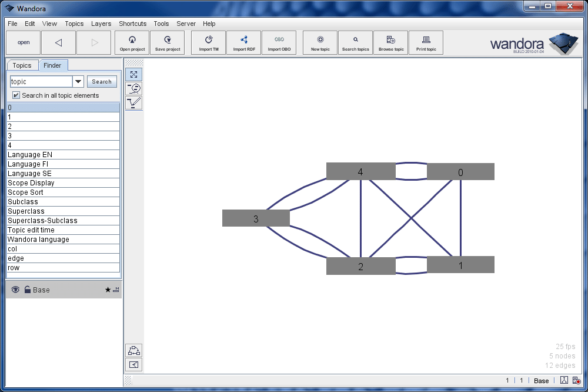Save the project using Save project icon

167,42
